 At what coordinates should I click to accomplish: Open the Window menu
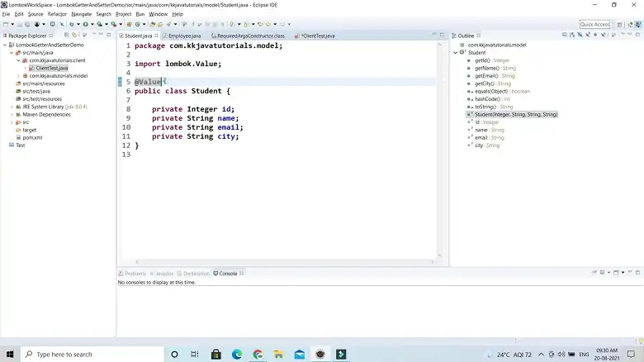point(159,14)
